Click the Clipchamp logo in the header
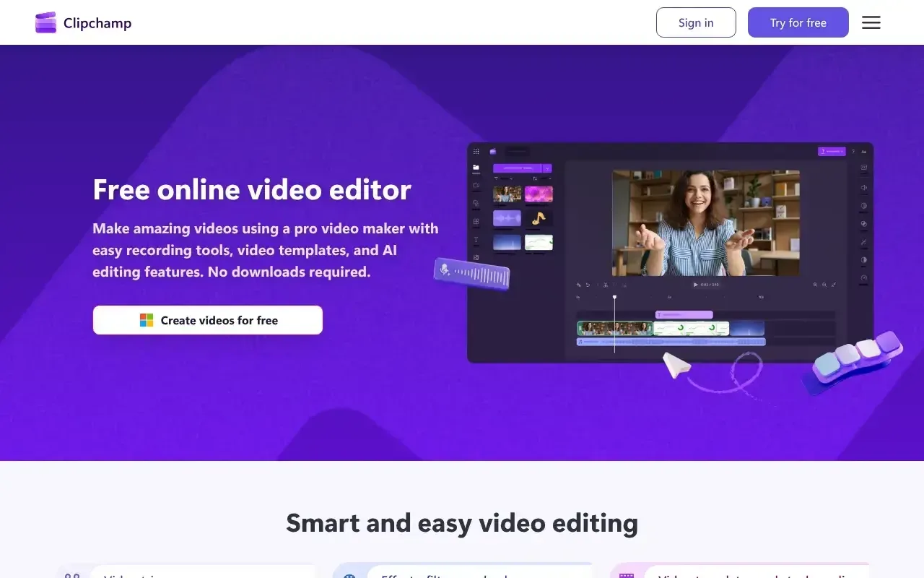The image size is (924, 578). point(82,22)
